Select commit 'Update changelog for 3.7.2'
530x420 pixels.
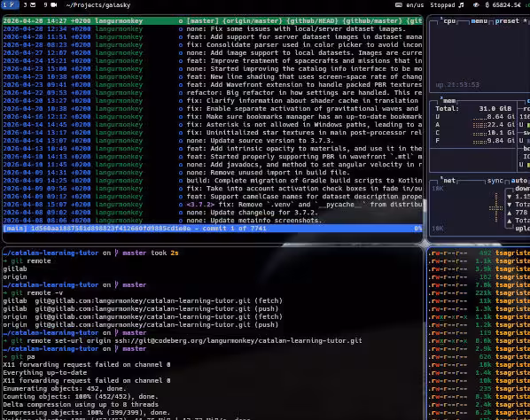pyautogui.click(x=213, y=213)
